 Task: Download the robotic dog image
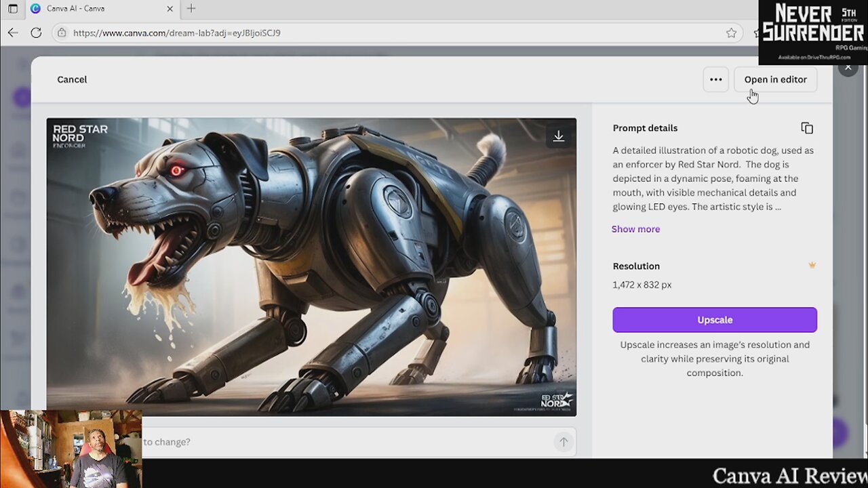coord(558,136)
